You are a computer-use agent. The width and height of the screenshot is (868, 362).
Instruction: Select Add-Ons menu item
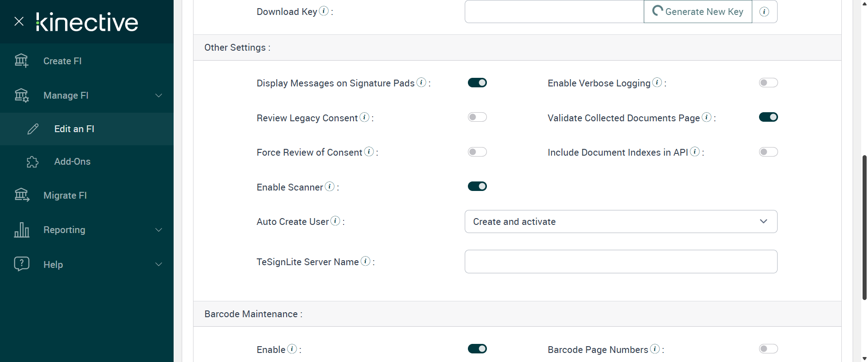(x=87, y=162)
